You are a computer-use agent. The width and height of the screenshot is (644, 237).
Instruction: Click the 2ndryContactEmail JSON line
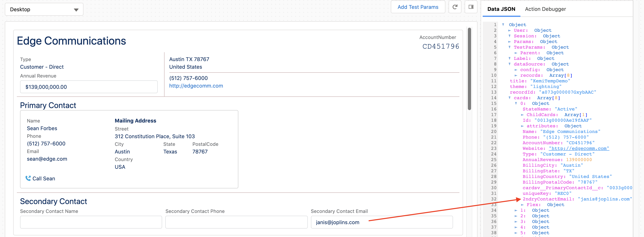click(x=577, y=199)
